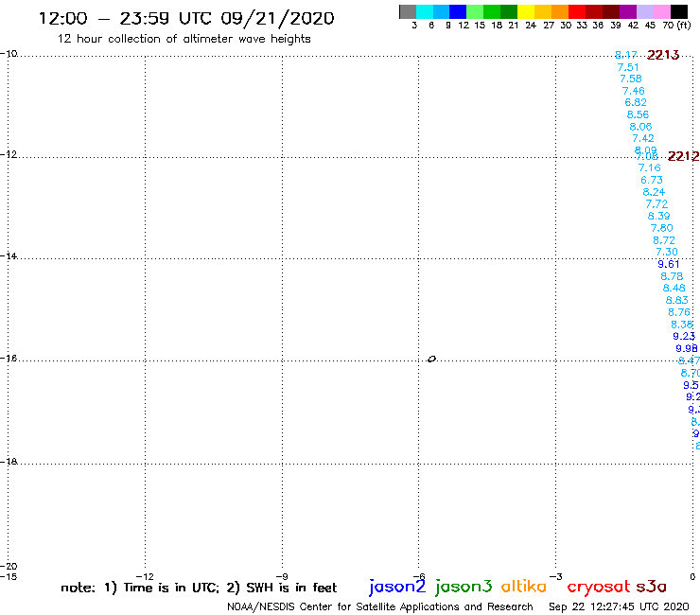
Task: Click the small island outline on the map
Action: pos(431,359)
